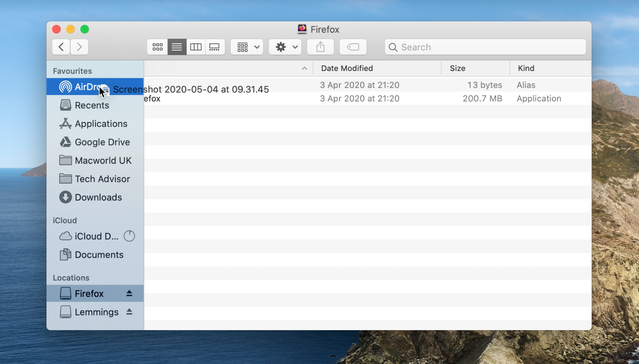Open the group-by arrangement dropdown
The image size is (639, 364).
(247, 47)
